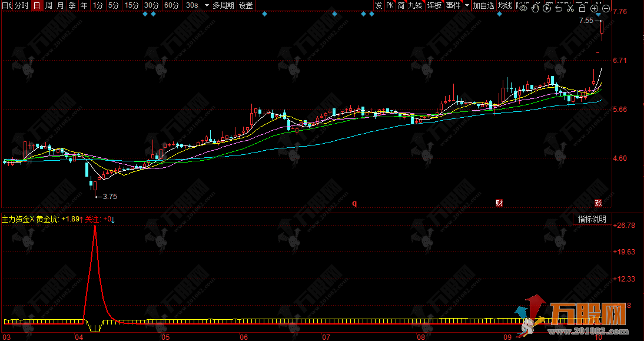This screenshot has width=644, height=341.
Task: Click the 关注 +0 value label
Action: (x=100, y=220)
